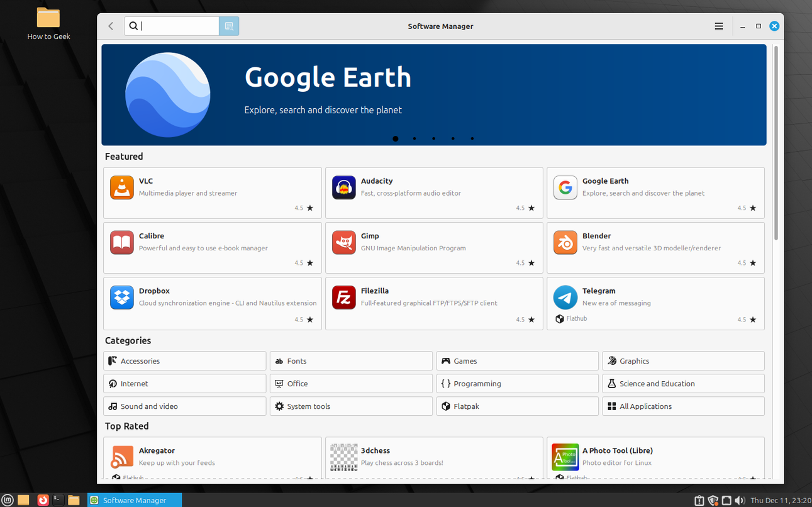Open the file manager panel icon

point(74,500)
